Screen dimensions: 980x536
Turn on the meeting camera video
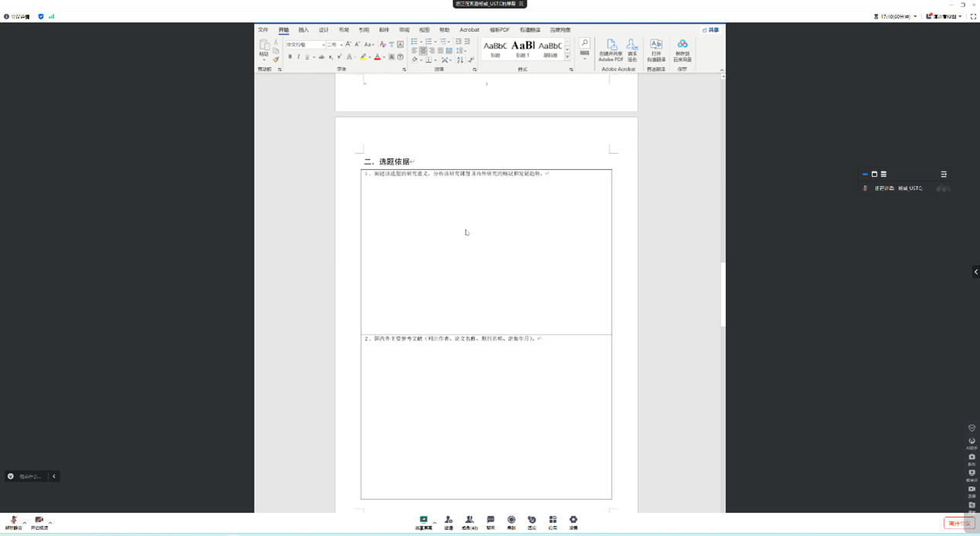(39, 521)
